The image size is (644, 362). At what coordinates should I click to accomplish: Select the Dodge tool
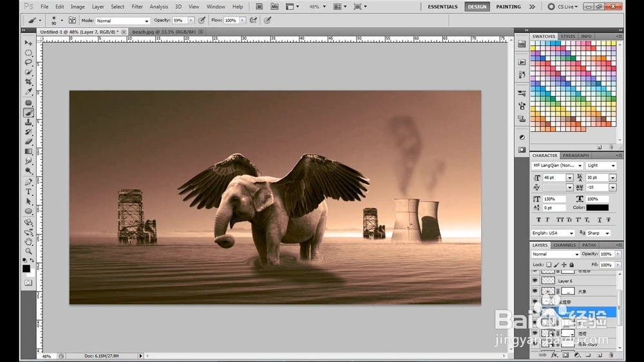click(28, 171)
